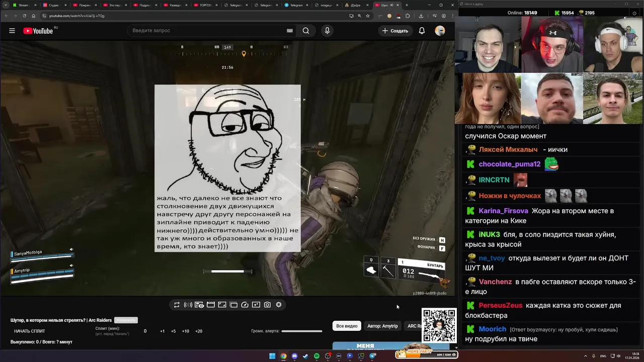The image size is (644, 362).
Task: Click the Копировать copy button by title
Action: click(x=126, y=320)
